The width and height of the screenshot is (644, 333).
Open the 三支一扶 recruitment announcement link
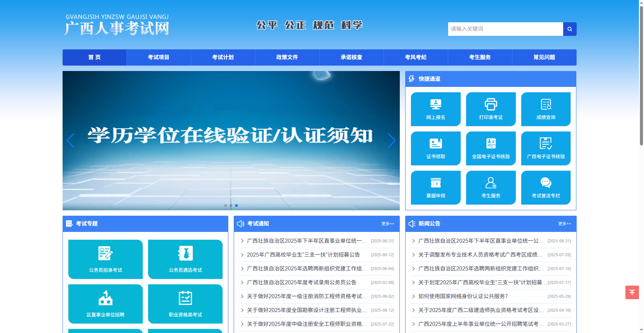pos(303,255)
